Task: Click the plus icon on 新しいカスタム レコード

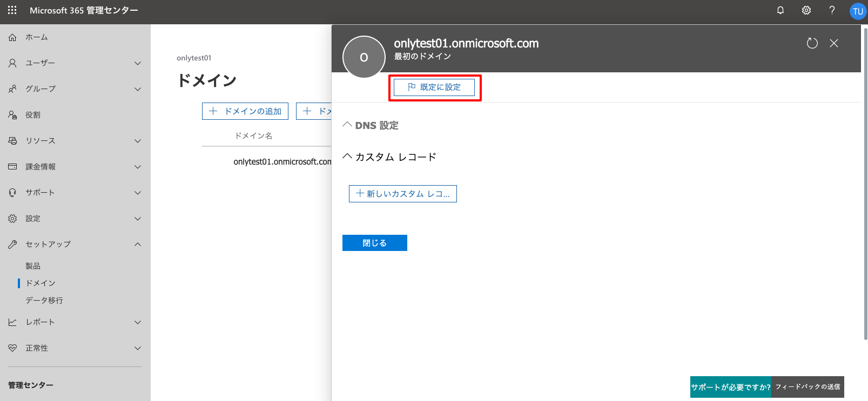Action: pyautogui.click(x=360, y=193)
